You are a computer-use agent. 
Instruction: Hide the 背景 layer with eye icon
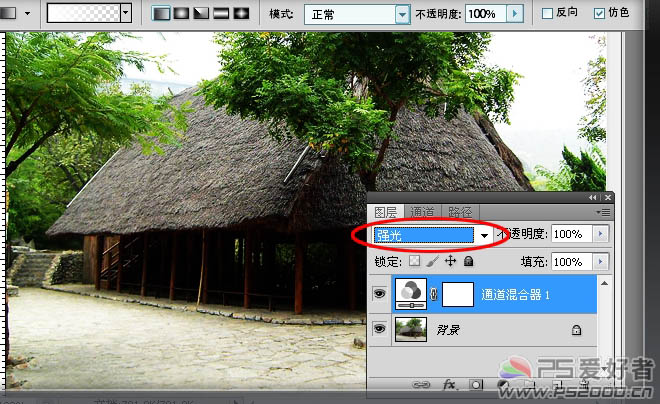coord(380,328)
